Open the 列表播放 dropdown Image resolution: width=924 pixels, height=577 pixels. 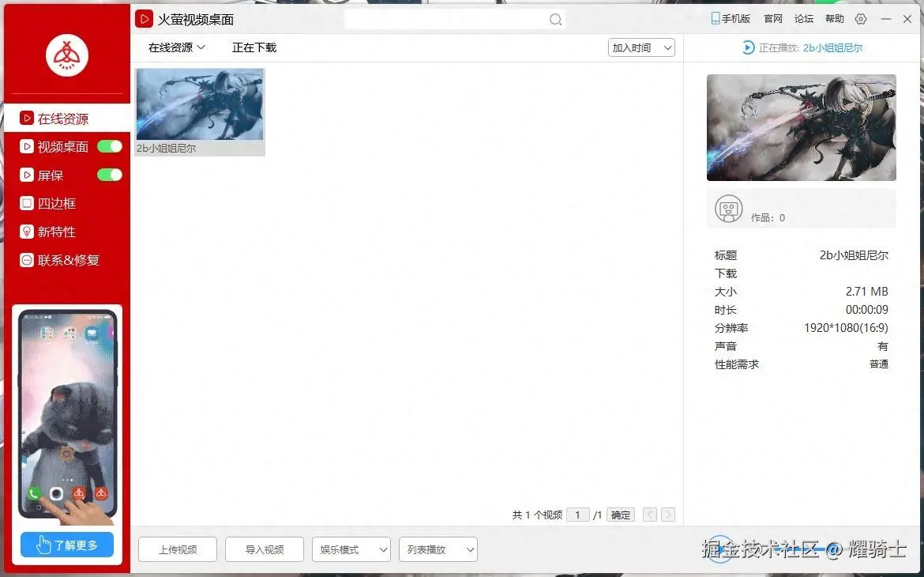pyautogui.click(x=438, y=549)
